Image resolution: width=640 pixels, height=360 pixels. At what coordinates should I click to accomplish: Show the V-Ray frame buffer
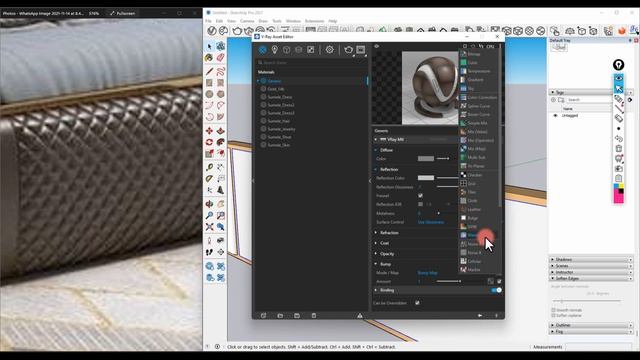click(361, 50)
